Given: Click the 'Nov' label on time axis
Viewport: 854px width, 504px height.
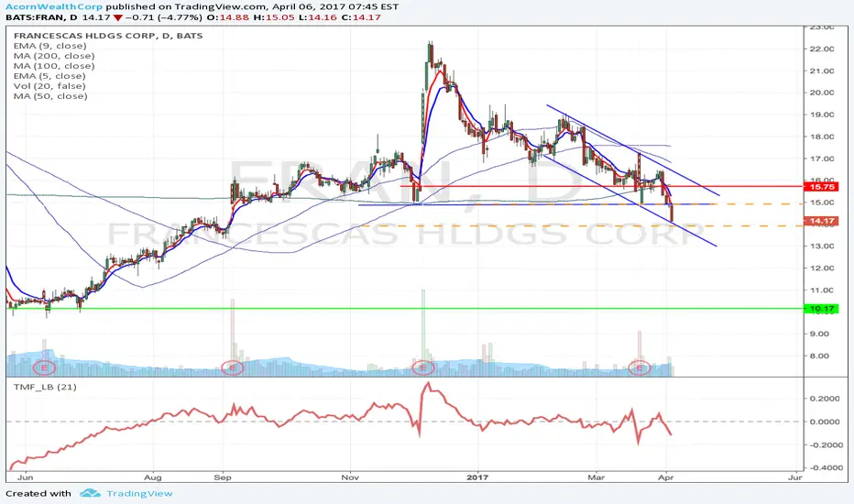Looking at the screenshot, I should pyautogui.click(x=350, y=477).
